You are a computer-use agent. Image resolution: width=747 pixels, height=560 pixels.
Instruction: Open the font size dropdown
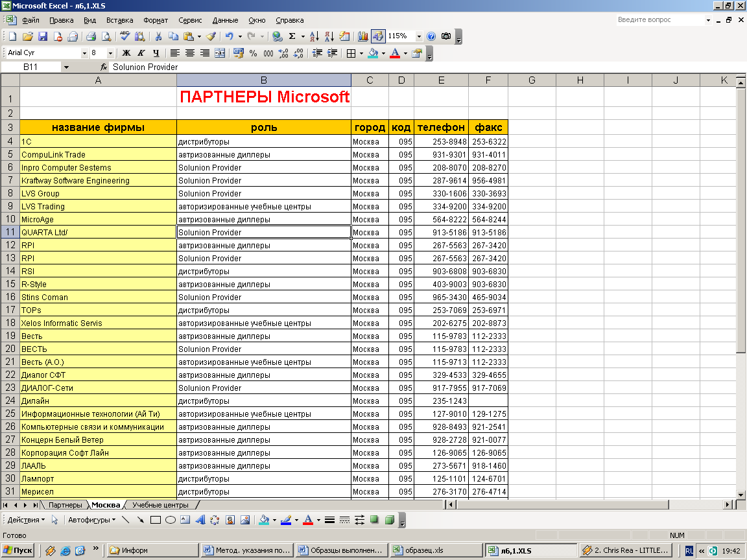[110, 53]
